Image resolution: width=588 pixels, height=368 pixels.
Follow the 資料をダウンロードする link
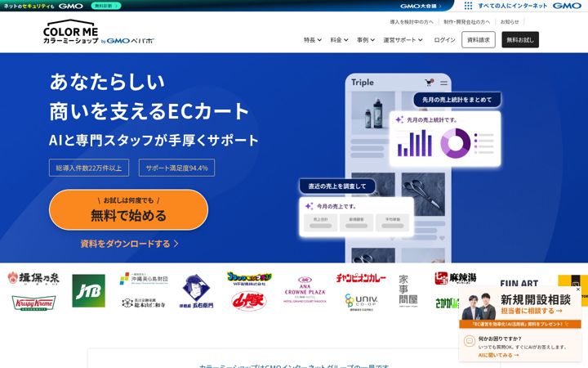129,244
